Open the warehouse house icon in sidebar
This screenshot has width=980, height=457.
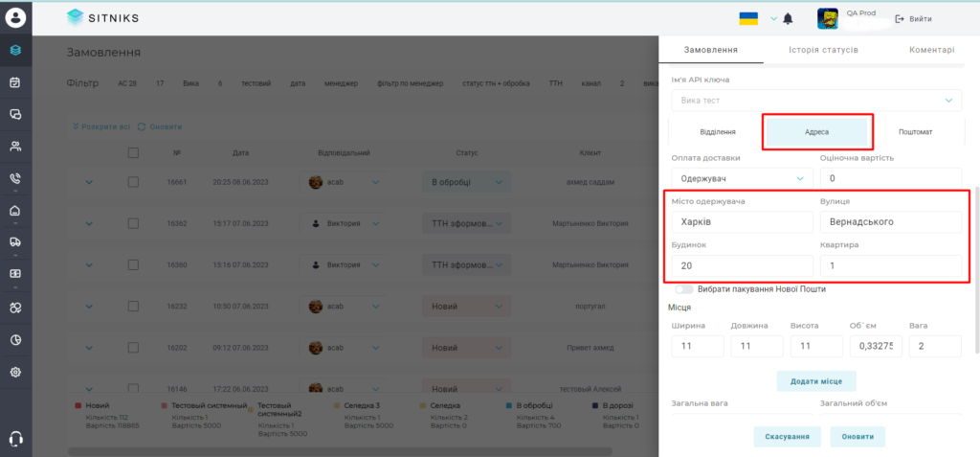pos(15,211)
